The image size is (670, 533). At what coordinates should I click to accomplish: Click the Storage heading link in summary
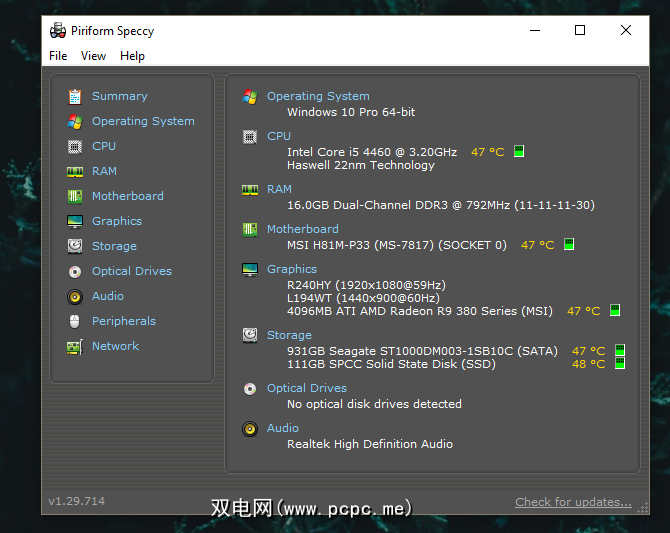tap(289, 336)
